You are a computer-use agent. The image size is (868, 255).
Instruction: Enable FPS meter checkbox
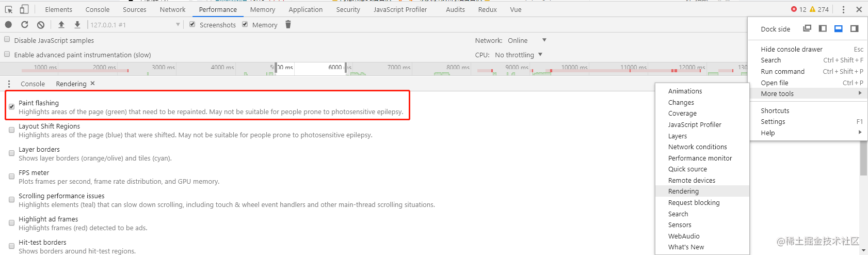(11, 177)
